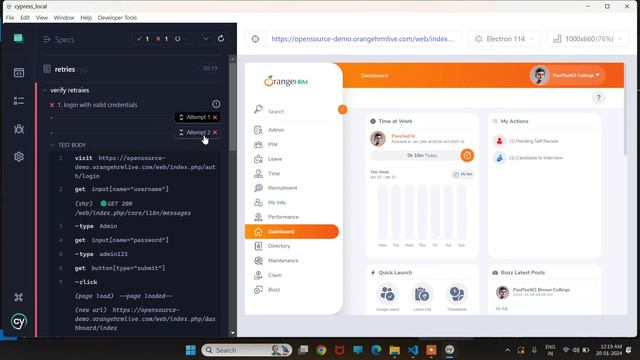Open the Edit menu
640x360 pixels.
pos(25,18)
